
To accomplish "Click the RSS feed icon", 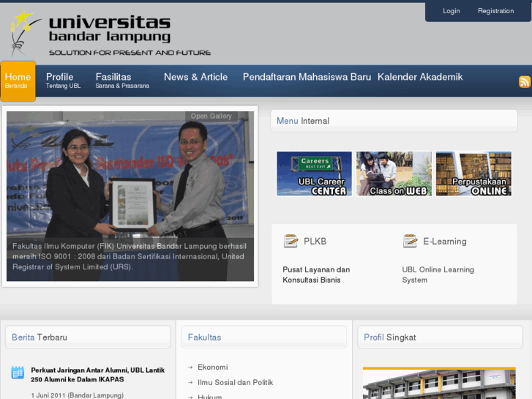I will click(524, 81).
